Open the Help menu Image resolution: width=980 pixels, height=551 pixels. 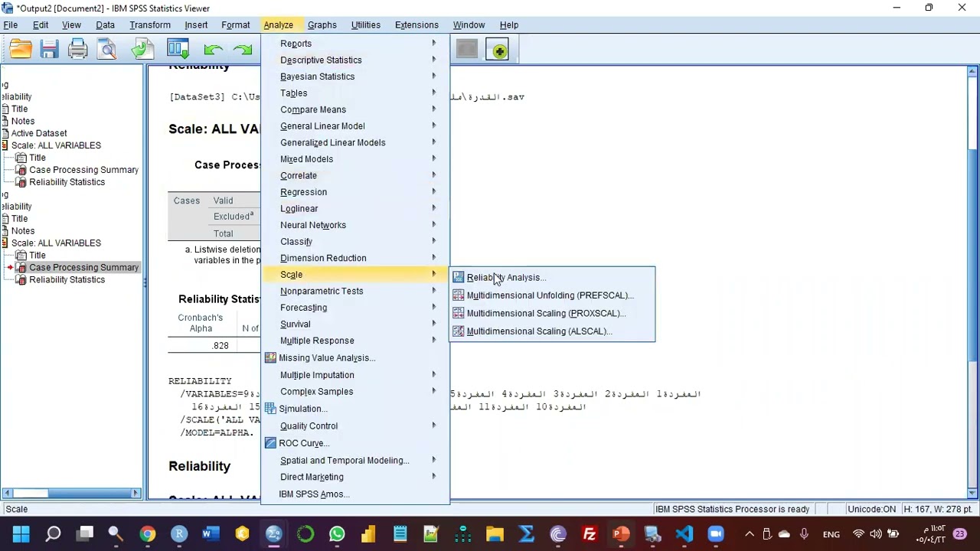click(508, 24)
